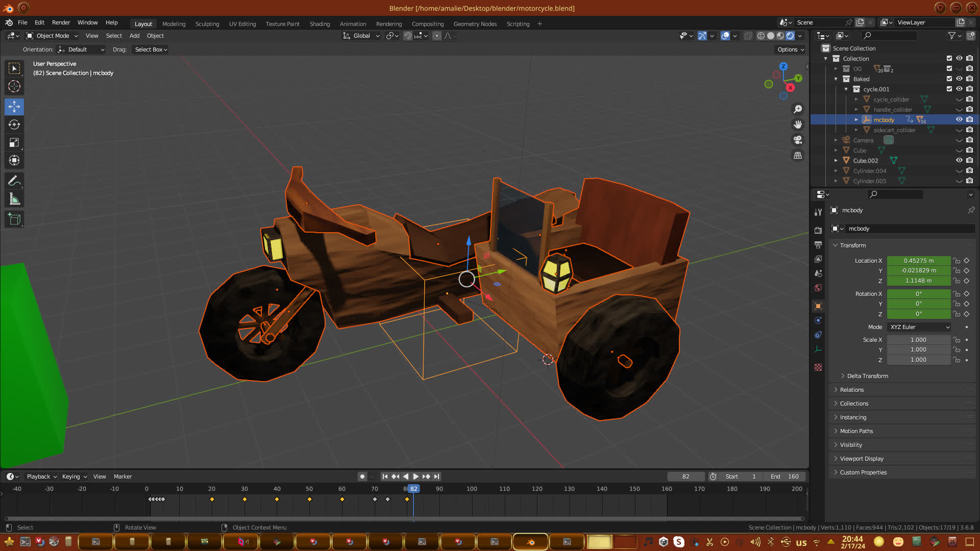Open the Object Mode dropdown
Screen dimensions: 980x551
(52, 36)
